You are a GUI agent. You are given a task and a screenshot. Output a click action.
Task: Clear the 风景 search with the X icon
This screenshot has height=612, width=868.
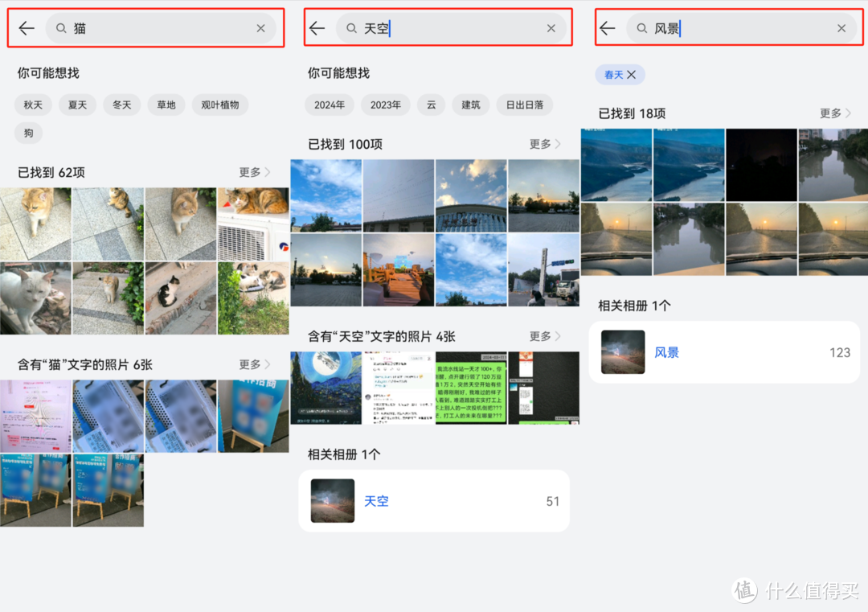point(841,28)
